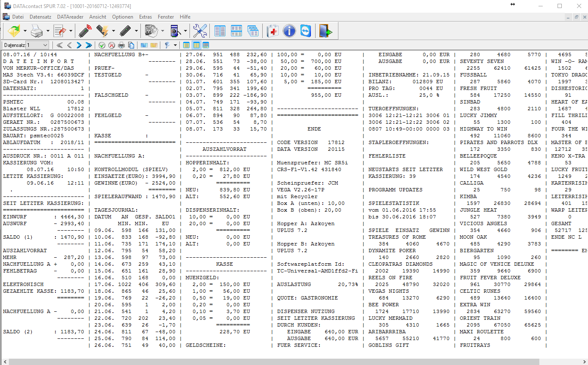Go to the next record arrow
This screenshot has width=588, height=365.
[x=79, y=45]
